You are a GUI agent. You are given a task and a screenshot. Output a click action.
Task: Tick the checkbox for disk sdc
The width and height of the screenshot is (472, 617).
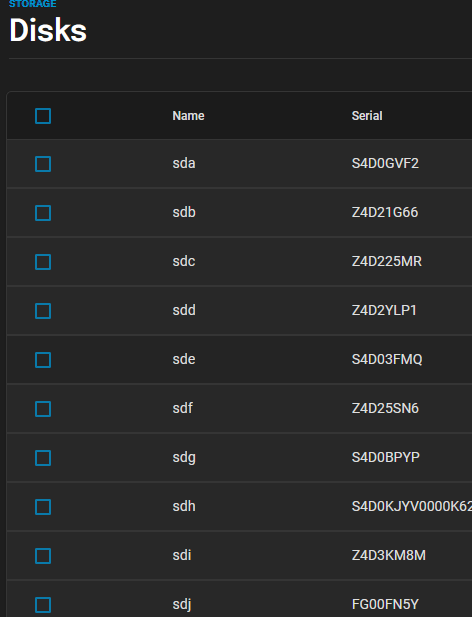pyautogui.click(x=43, y=262)
